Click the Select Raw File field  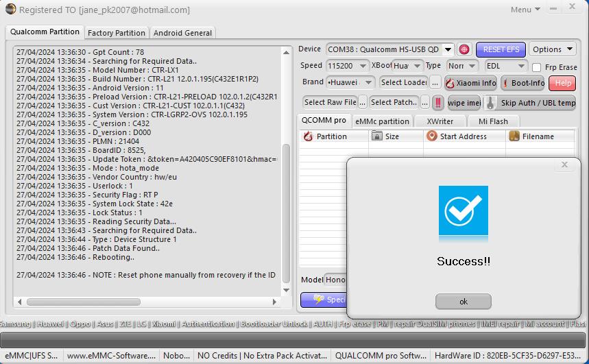[x=330, y=102]
